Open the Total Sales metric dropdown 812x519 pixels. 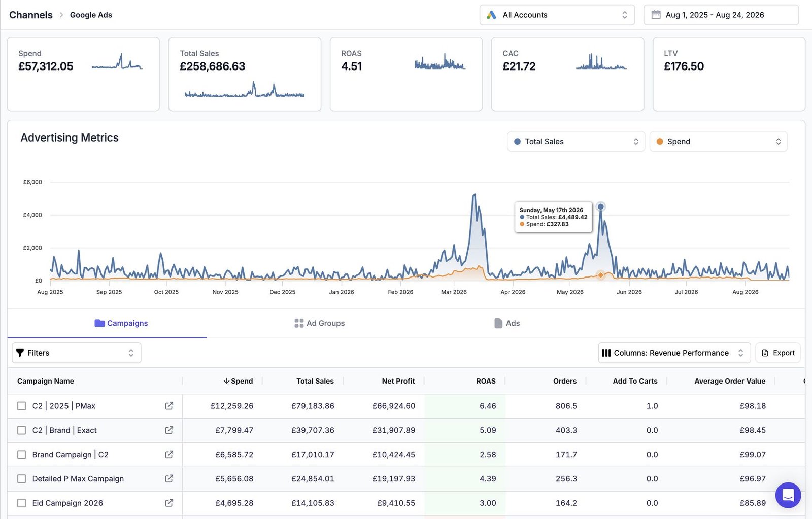[x=576, y=142]
